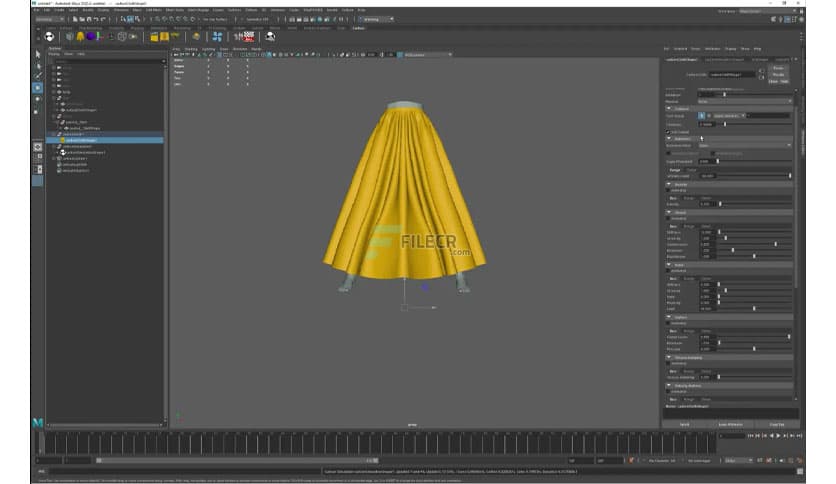Select the first node tab in the Attribute Editor
Screen dimensions: 836x484
pos(681,59)
